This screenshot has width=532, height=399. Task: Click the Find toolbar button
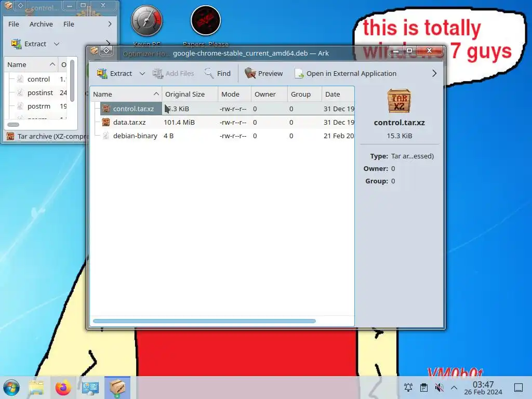218,73
